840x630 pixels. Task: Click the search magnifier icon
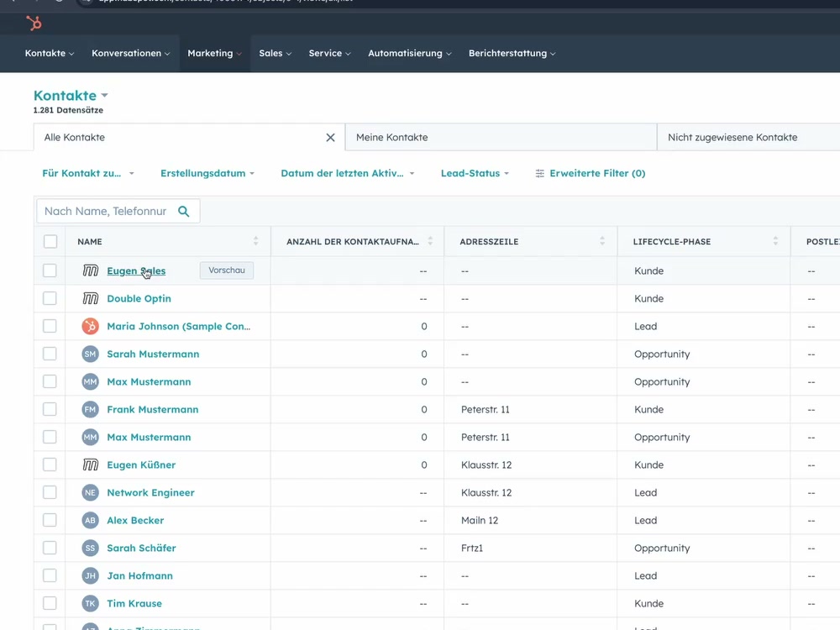tap(183, 212)
